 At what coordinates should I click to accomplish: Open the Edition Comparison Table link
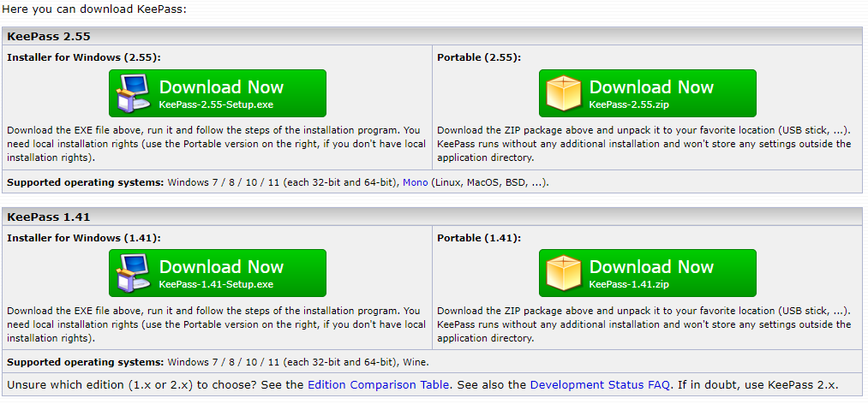(x=378, y=384)
